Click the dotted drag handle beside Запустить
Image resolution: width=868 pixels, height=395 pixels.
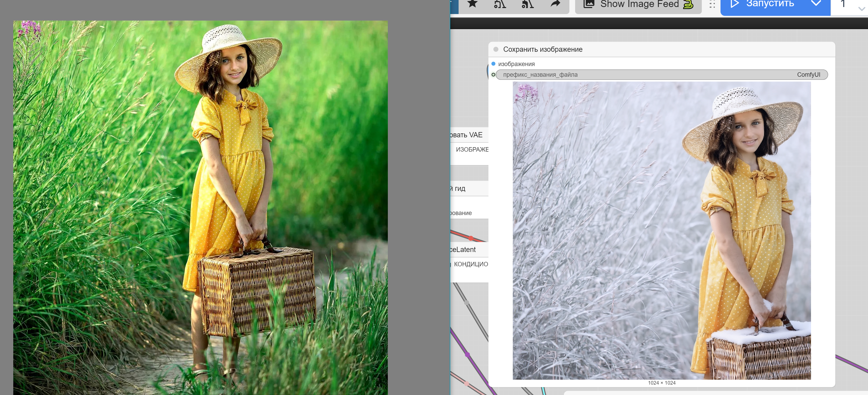point(712,4)
